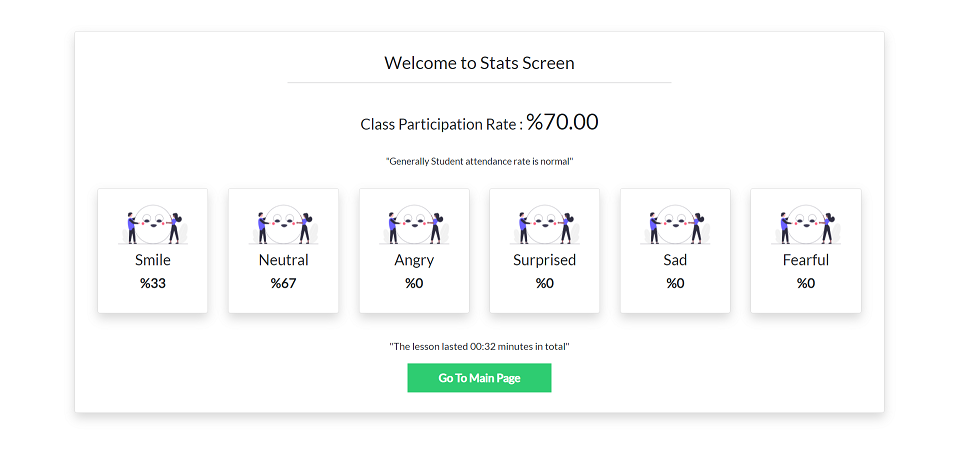Select the Fearful emotion label
The width and height of the screenshot is (957, 469).
[806, 260]
